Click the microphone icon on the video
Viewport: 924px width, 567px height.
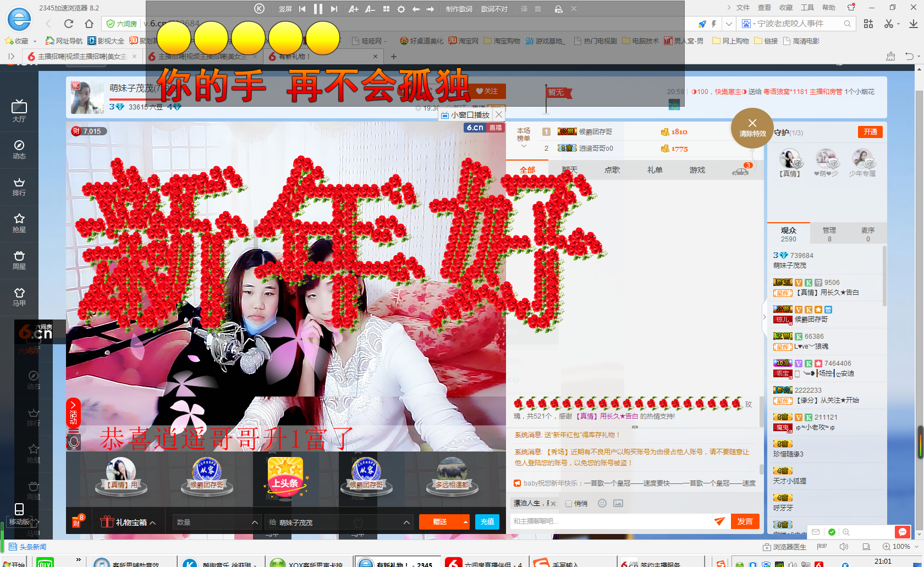click(x=74, y=442)
